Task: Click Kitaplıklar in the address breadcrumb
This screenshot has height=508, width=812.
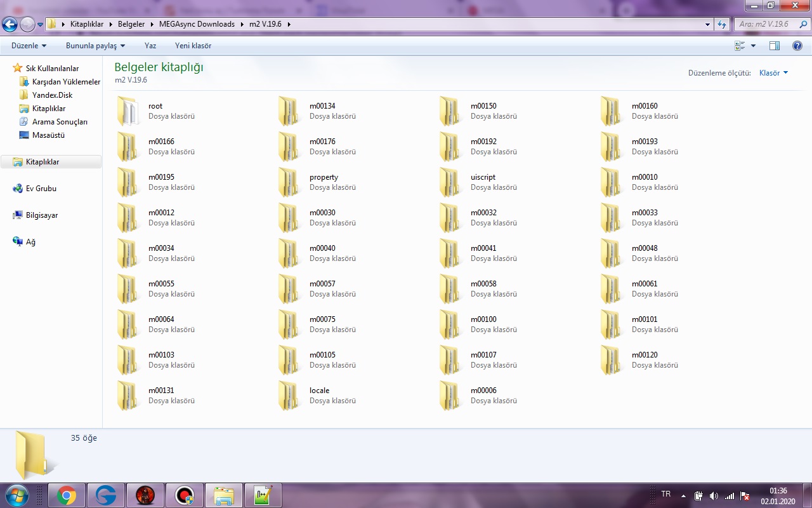Action: 87,24
